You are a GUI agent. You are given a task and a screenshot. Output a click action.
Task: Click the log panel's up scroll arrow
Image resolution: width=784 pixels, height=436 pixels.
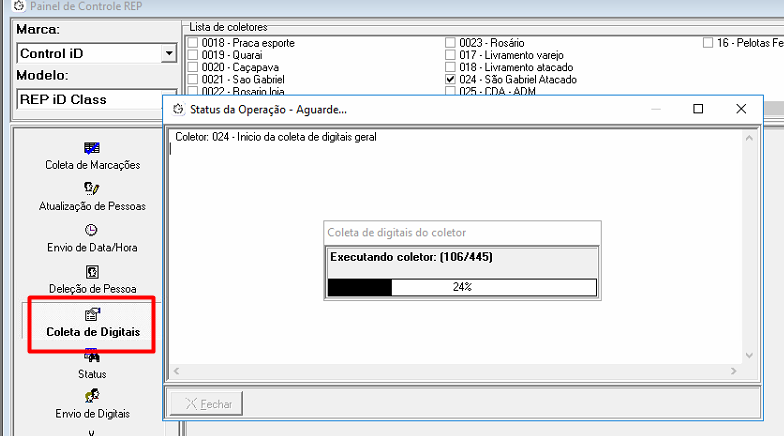click(x=747, y=138)
